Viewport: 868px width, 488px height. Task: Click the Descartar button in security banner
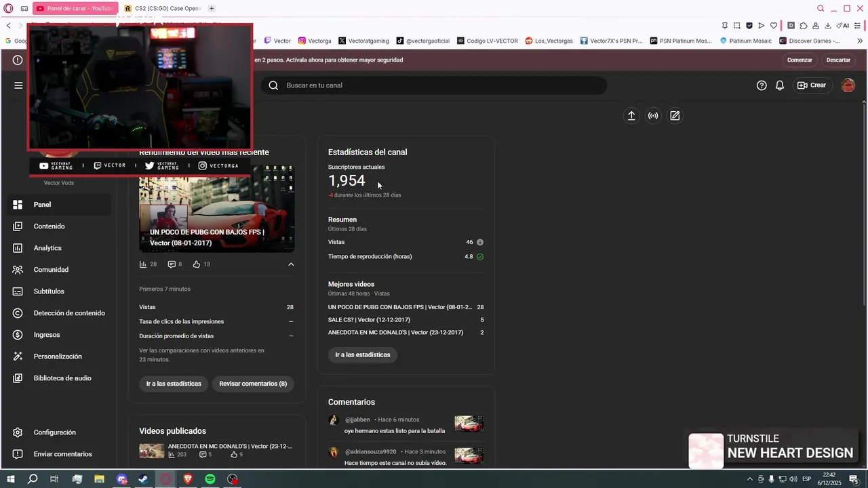pos(838,60)
